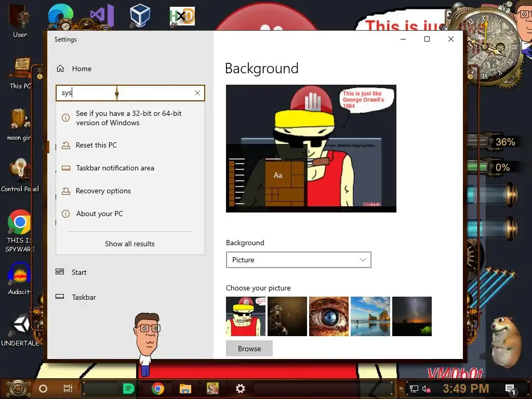The image size is (532, 399).
Task: Choose 'Taskbar notification area' result
Action: 130,168
